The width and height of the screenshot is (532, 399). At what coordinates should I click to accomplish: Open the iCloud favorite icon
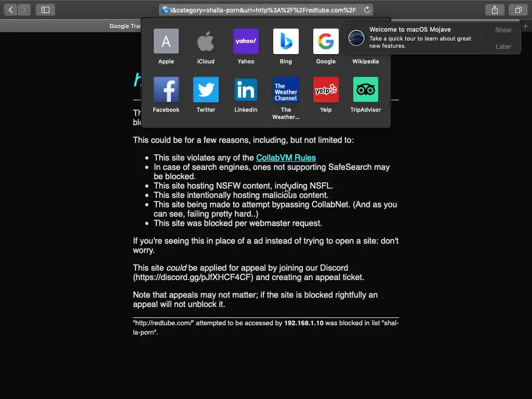[x=206, y=41]
